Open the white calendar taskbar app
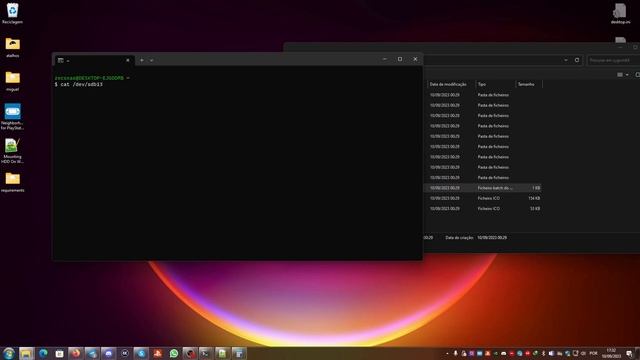 (x=59, y=353)
